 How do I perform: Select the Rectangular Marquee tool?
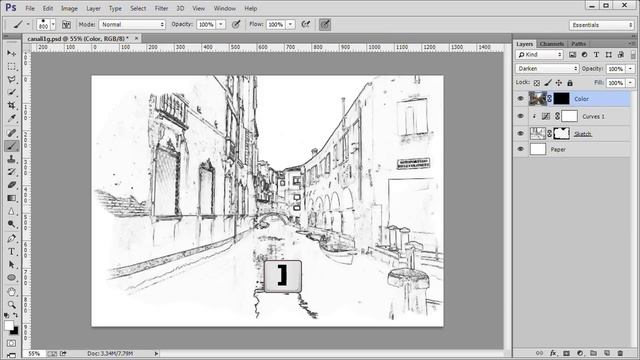click(11, 67)
